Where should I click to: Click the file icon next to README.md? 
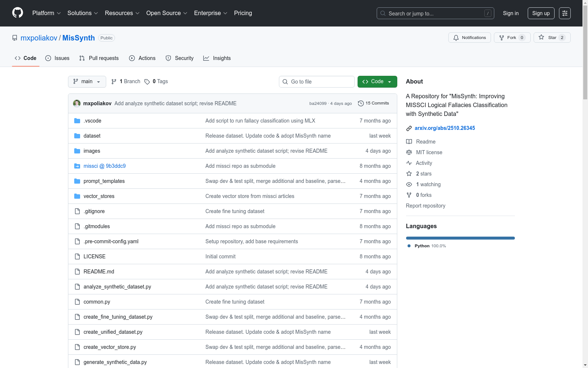(77, 272)
